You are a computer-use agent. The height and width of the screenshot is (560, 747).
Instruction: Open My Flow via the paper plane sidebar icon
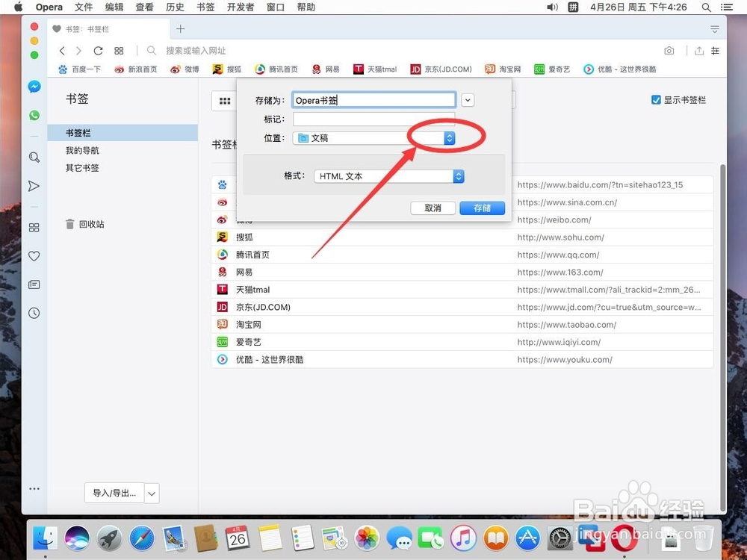tap(34, 186)
